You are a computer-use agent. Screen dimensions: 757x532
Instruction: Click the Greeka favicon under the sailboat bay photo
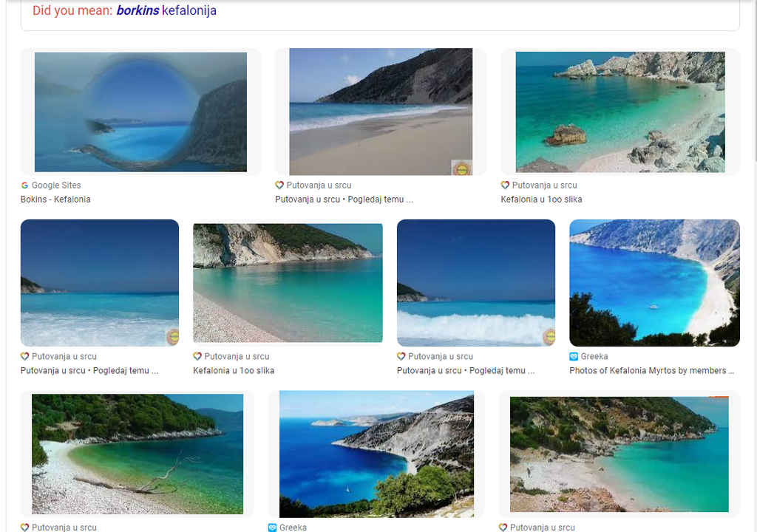coord(272,528)
